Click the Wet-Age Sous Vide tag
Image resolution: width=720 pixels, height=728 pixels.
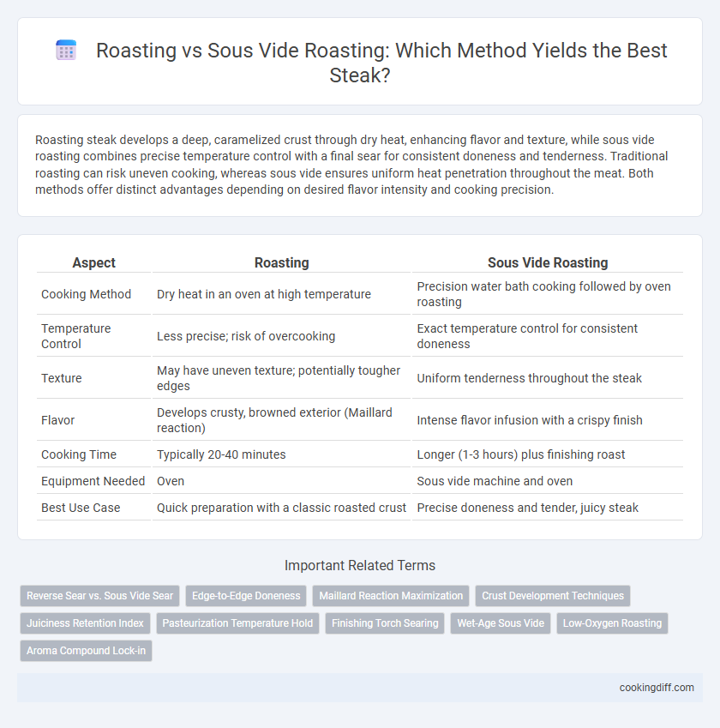[x=501, y=623]
